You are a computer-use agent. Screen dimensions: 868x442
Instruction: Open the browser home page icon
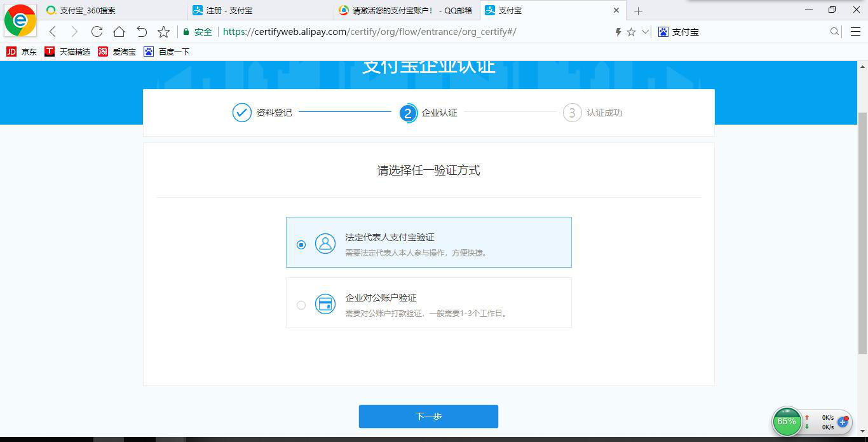click(x=119, y=32)
